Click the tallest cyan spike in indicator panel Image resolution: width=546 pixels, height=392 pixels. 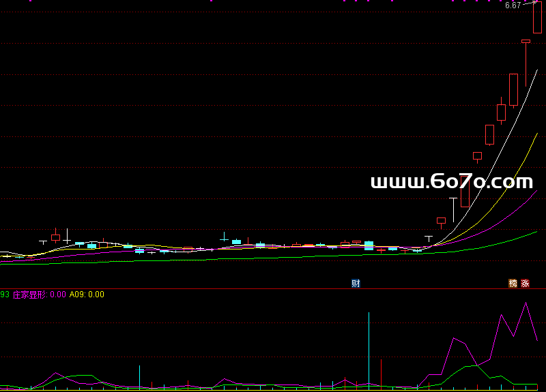click(x=369, y=350)
